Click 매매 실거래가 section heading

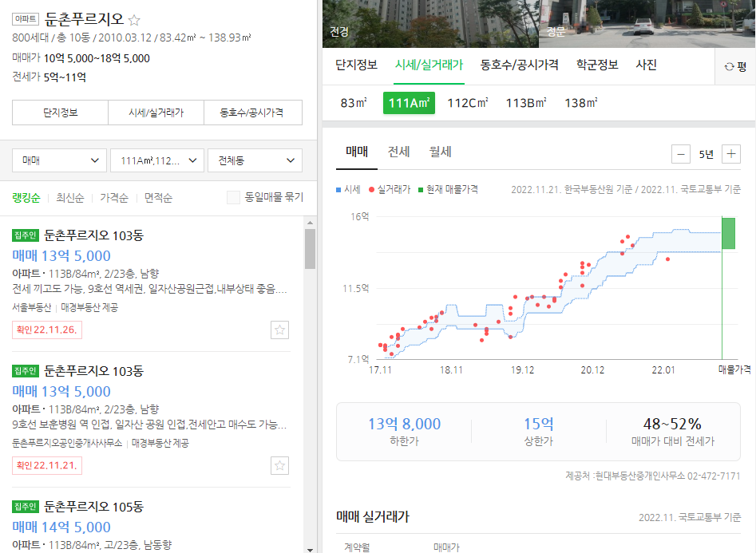(x=373, y=517)
